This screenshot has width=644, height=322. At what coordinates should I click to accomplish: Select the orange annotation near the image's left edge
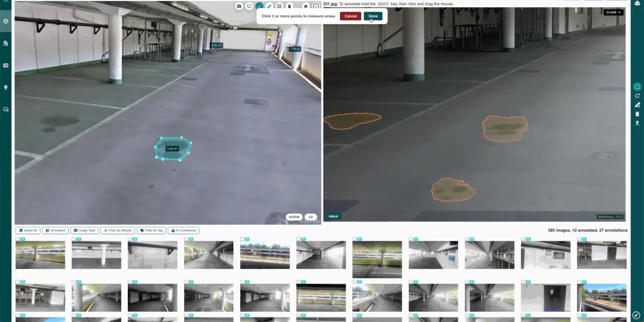click(352, 121)
